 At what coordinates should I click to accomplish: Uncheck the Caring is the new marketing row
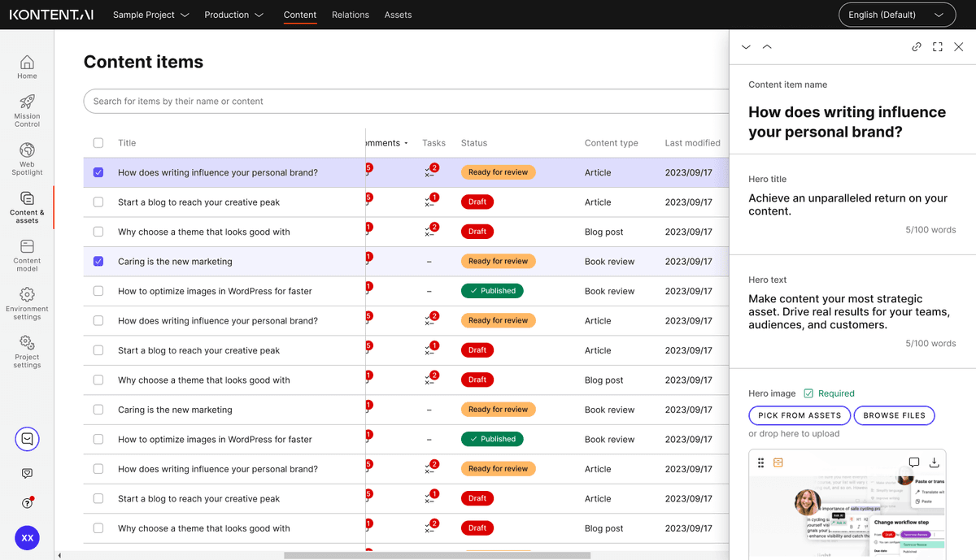(98, 261)
